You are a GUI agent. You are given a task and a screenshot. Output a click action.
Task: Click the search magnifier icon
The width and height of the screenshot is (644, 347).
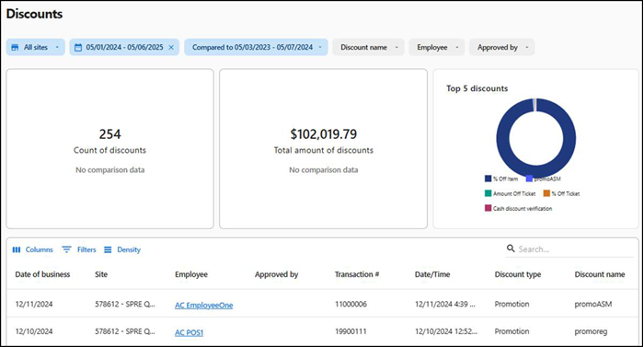511,249
